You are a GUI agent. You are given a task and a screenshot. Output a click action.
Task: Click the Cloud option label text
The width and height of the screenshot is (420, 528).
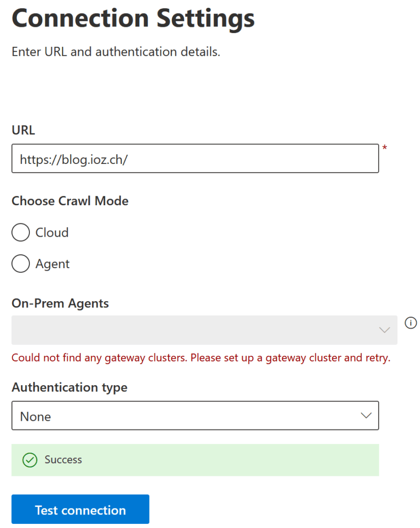[52, 233]
